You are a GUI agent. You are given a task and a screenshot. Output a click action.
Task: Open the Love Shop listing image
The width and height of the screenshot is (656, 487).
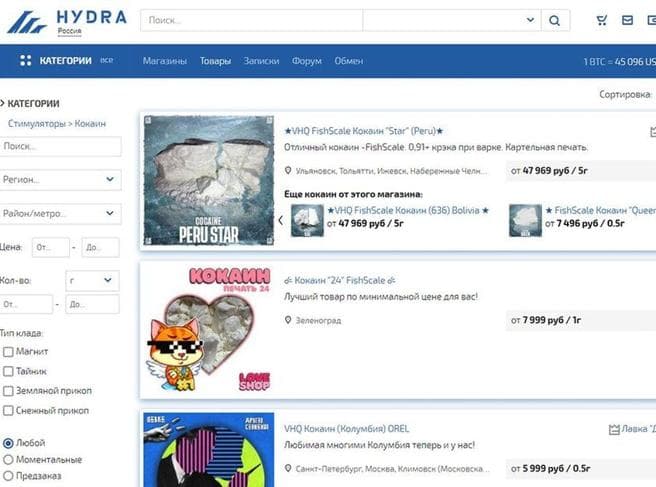point(208,329)
